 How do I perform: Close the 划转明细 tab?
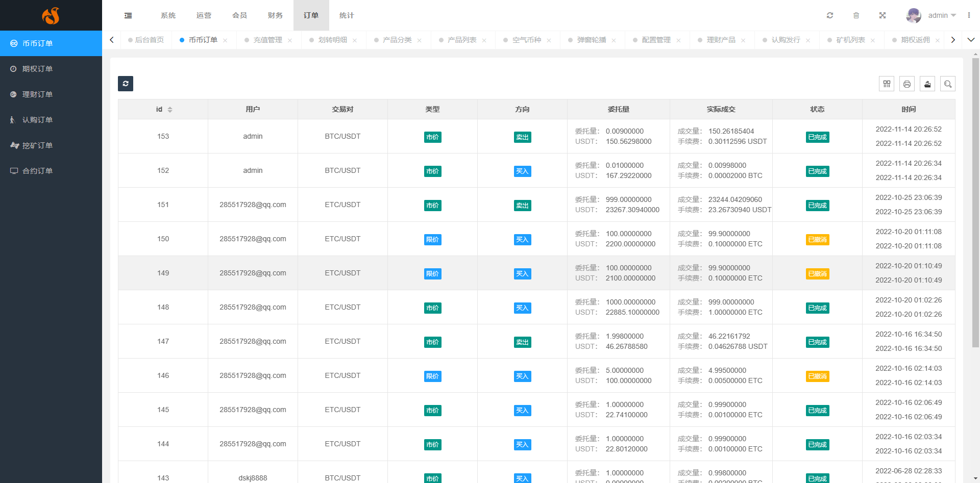pos(355,40)
